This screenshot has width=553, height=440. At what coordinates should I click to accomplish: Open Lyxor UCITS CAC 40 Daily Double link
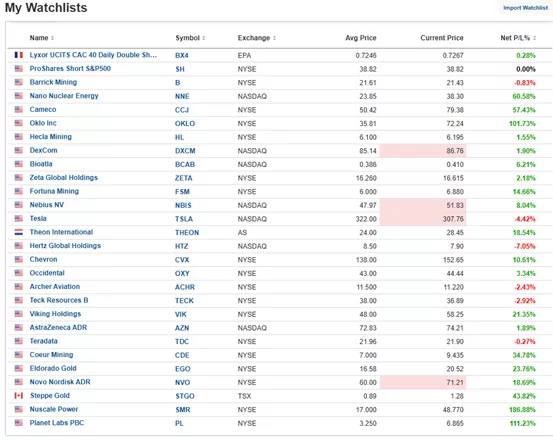tap(93, 55)
